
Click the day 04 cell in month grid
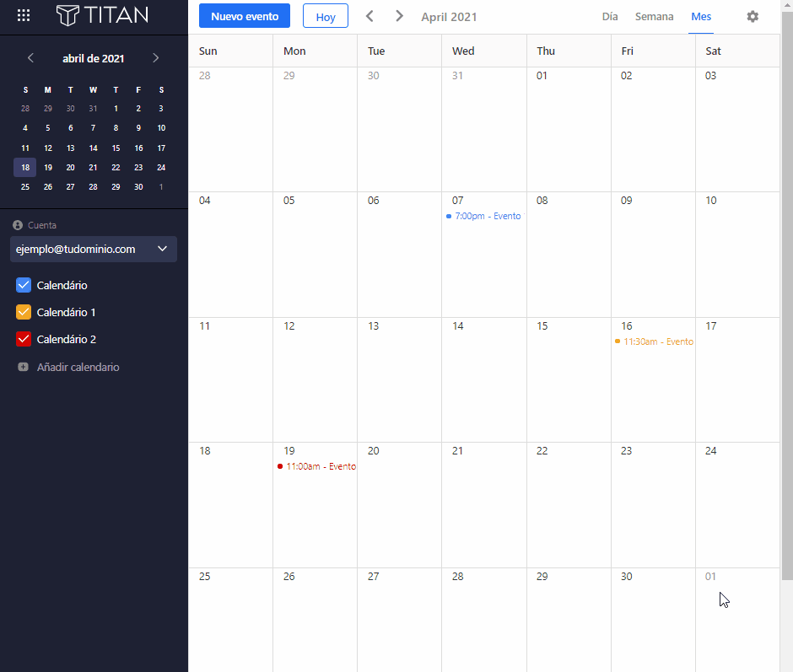click(230, 255)
